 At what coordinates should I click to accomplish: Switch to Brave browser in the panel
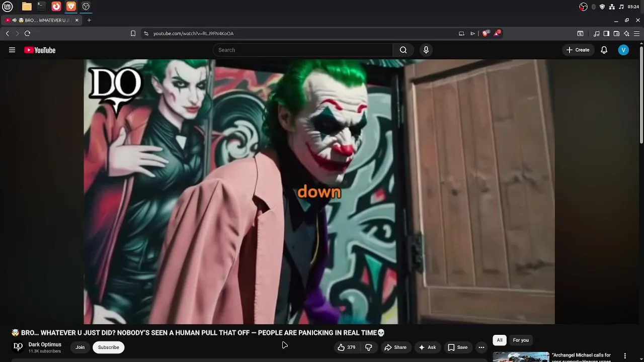pyautogui.click(x=71, y=7)
